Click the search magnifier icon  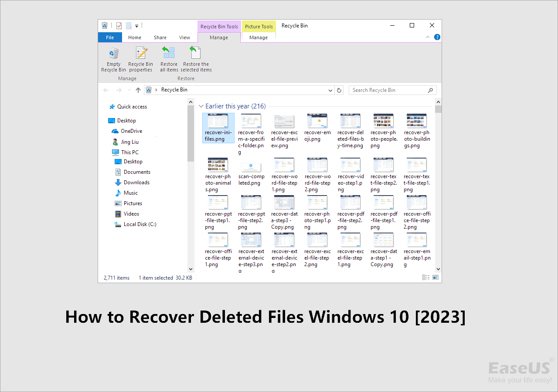pos(430,90)
